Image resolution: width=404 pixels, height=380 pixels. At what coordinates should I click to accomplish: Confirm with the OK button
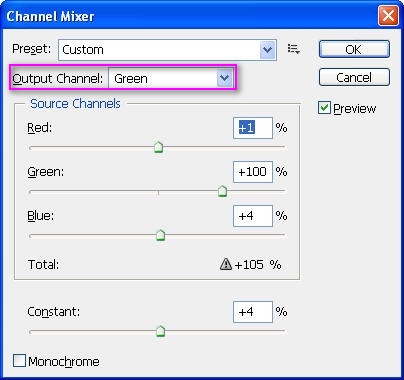click(x=354, y=49)
